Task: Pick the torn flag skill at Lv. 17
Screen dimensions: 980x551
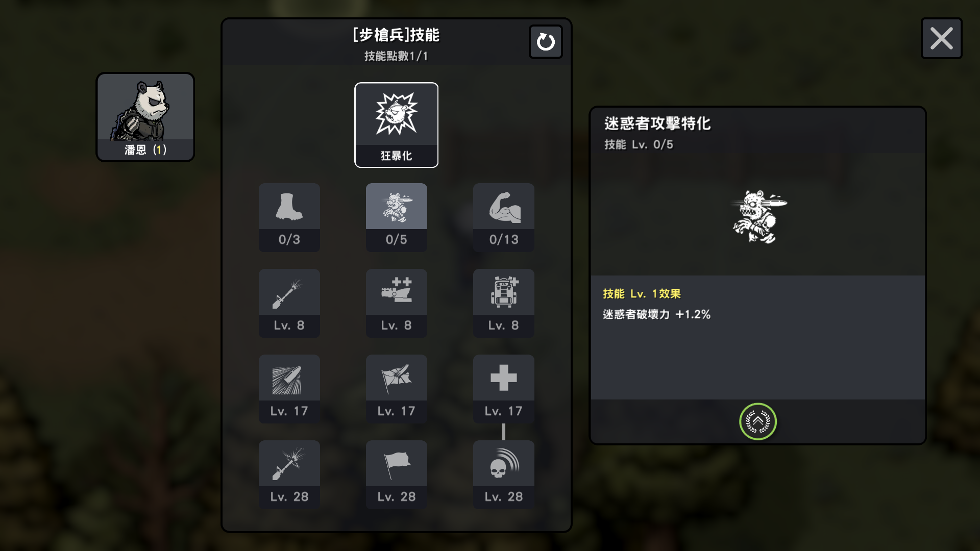Action: click(397, 389)
